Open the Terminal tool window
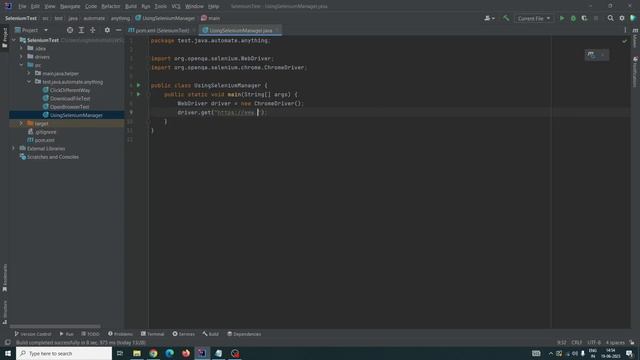Screen dimensions: 640x360 coord(152,334)
